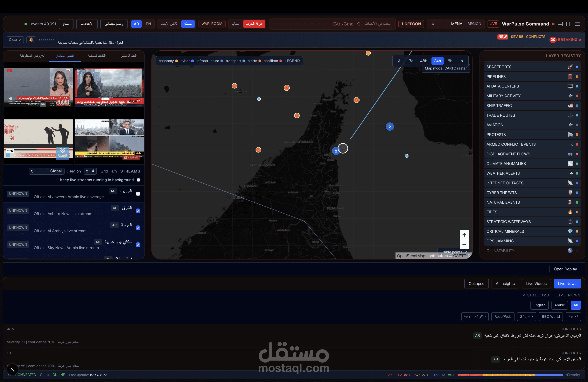Click the map zoom in plus button
Image resolution: width=588 pixels, height=382 pixels.
coord(464,235)
